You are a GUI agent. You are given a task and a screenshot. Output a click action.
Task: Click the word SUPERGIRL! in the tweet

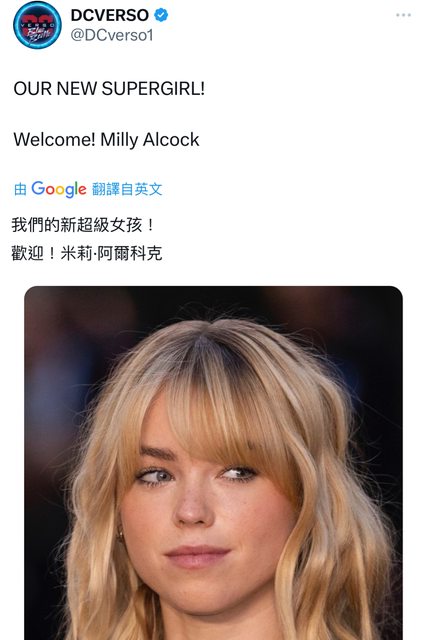153,89
